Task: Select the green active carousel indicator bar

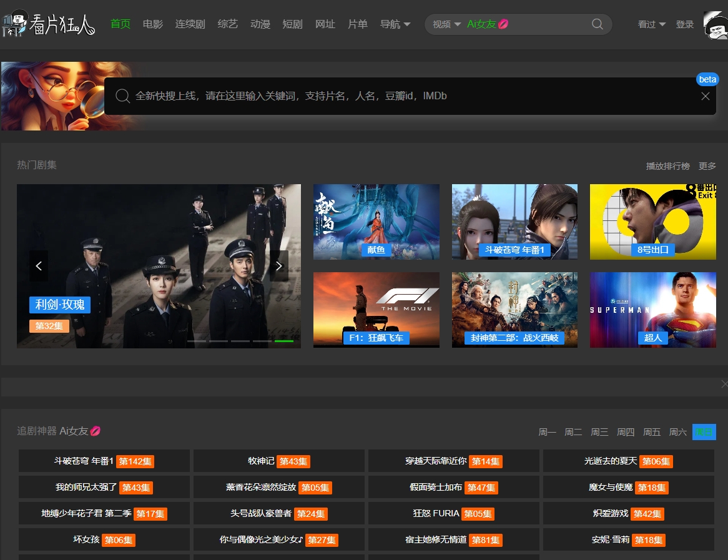Action: (284, 341)
